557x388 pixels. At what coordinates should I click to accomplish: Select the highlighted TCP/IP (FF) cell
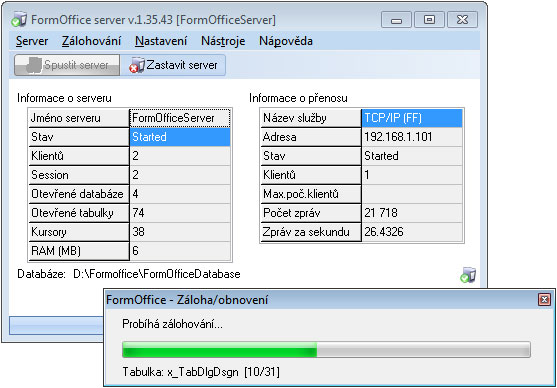click(412, 118)
